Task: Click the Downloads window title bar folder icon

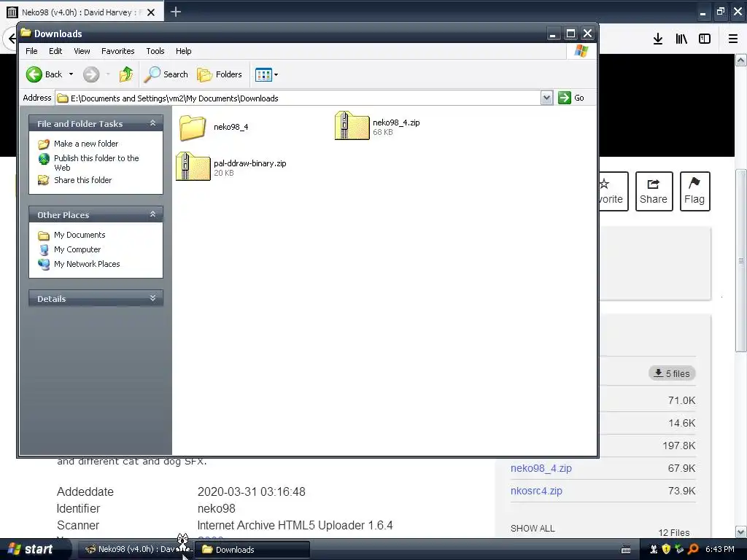Action: point(26,33)
